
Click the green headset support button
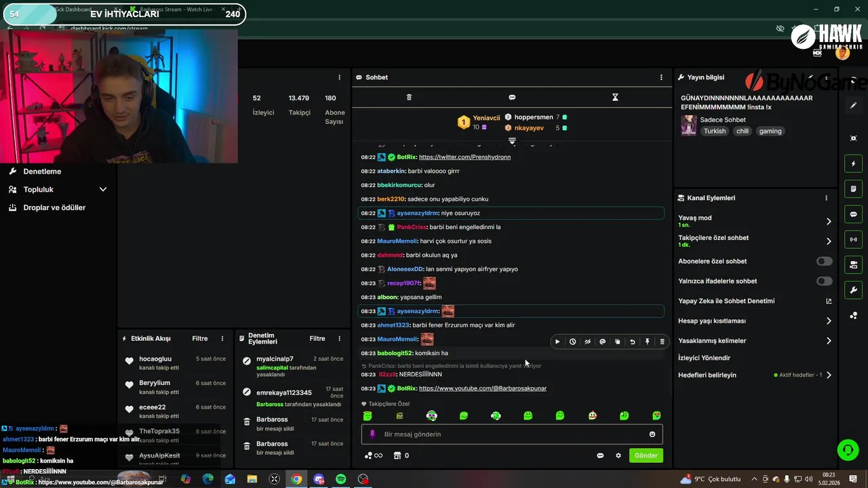[848, 449]
